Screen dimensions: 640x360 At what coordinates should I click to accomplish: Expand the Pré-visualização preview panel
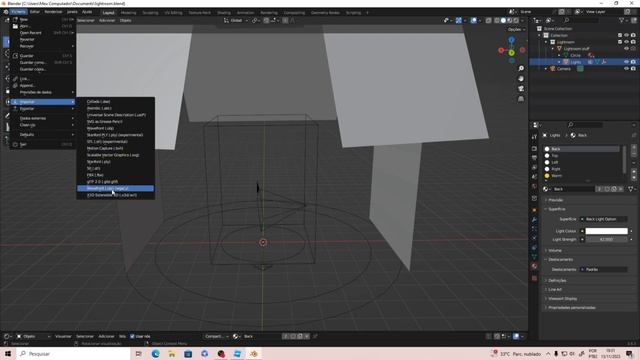556,200
